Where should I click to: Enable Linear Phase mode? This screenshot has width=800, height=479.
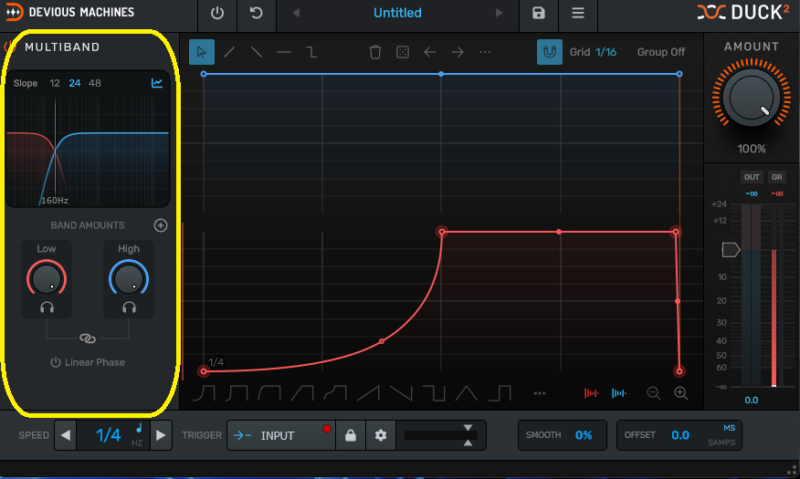(87, 361)
